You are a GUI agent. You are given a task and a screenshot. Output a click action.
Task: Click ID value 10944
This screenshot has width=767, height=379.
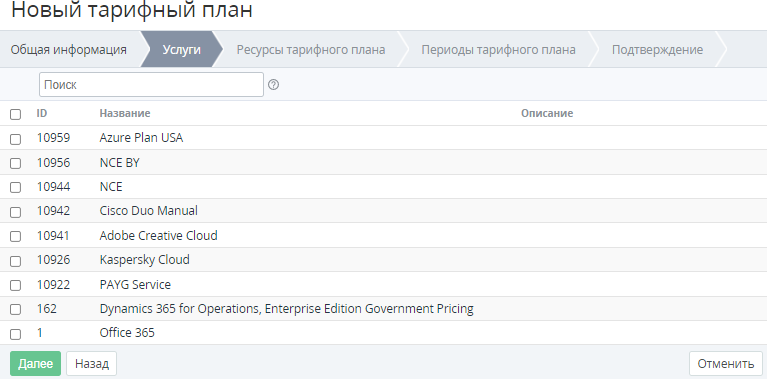[53, 187]
